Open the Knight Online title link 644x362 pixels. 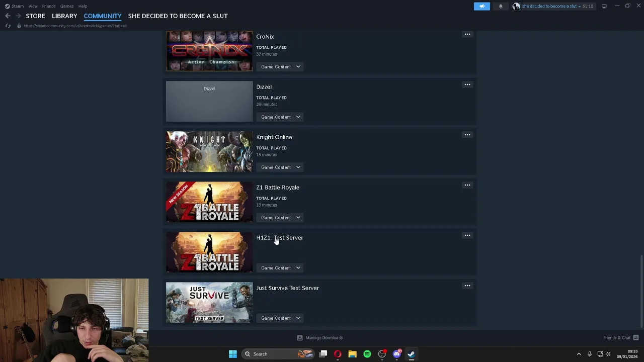click(274, 137)
